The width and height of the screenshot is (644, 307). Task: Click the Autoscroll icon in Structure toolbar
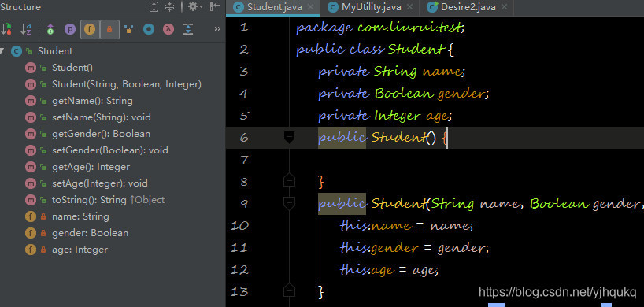[187, 29]
